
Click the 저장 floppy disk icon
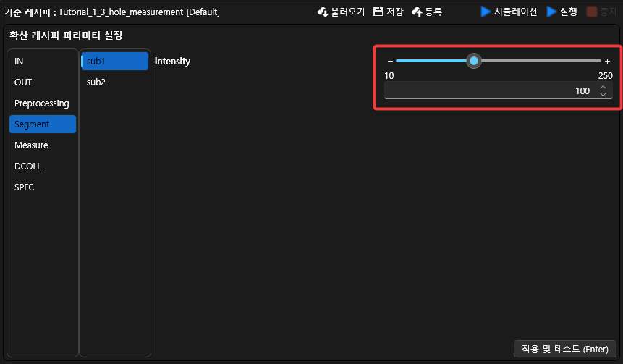coord(378,12)
